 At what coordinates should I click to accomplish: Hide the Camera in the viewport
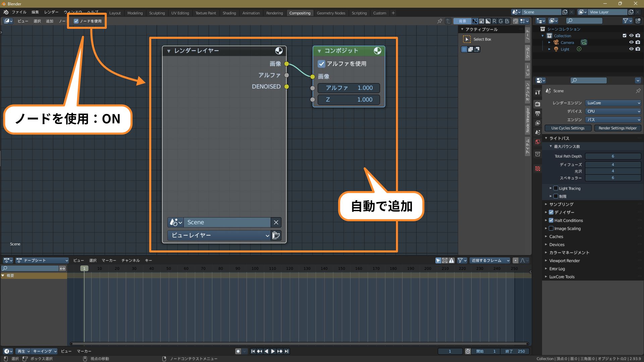pos(631,42)
